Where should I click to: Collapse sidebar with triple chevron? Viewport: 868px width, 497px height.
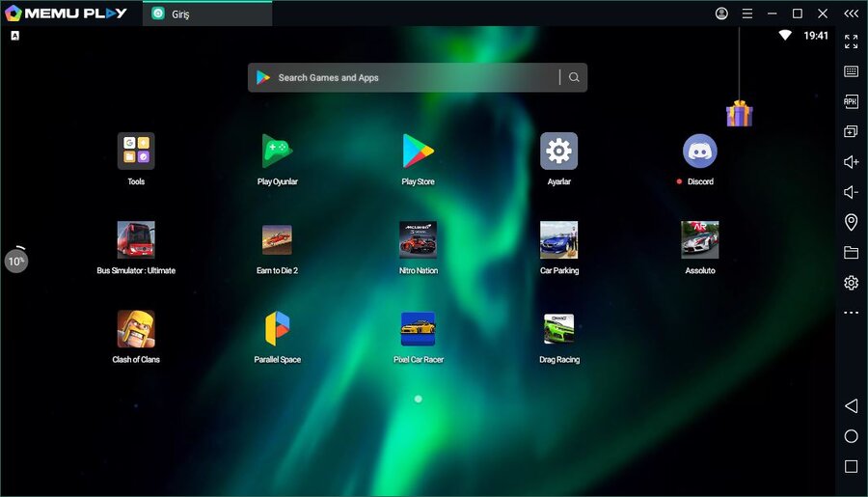click(851, 14)
